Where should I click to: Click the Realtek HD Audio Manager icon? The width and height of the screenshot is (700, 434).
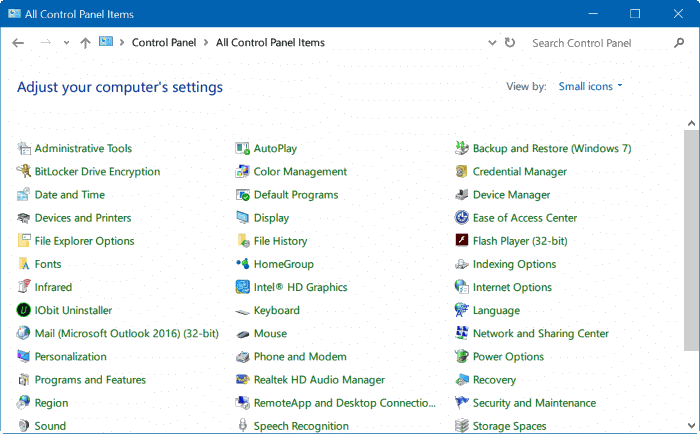[242, 380]
